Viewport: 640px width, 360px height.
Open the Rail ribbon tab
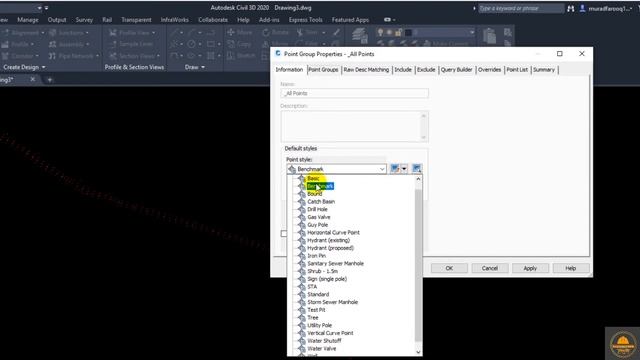coord(107,20)
